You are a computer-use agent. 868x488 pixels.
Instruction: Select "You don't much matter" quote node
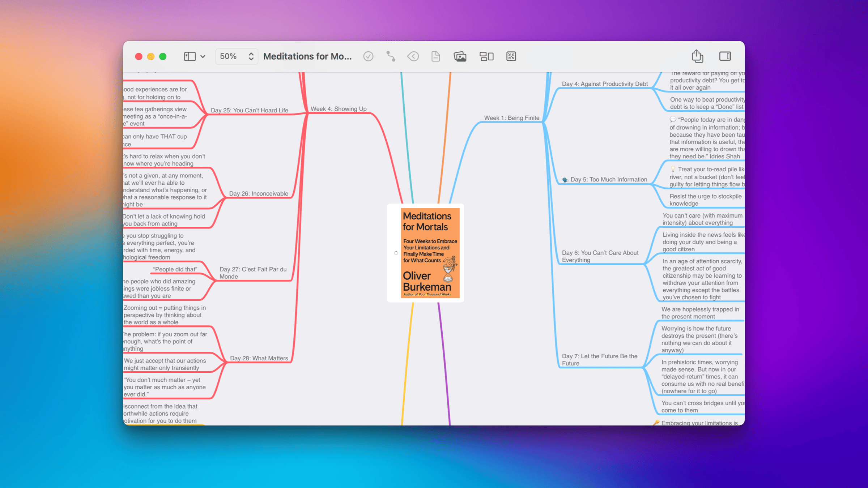point(165,387)
